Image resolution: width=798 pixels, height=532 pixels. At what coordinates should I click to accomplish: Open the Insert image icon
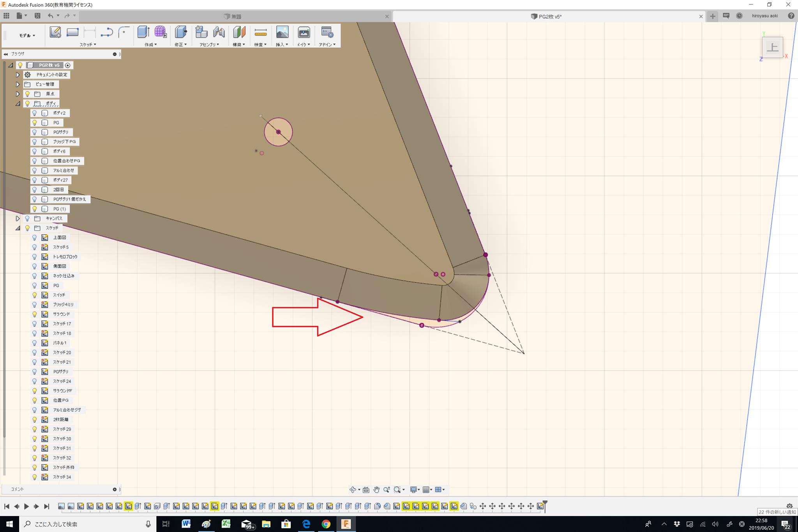coord(282,32)
